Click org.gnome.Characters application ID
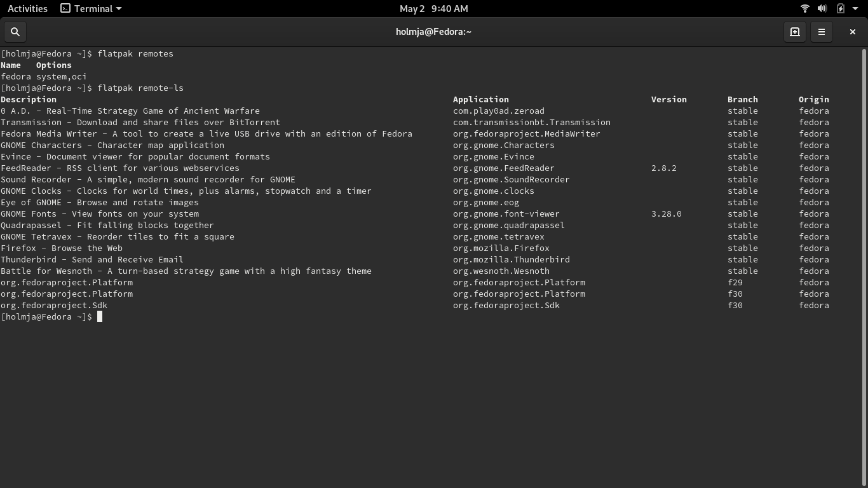 (x=504, y=145)
